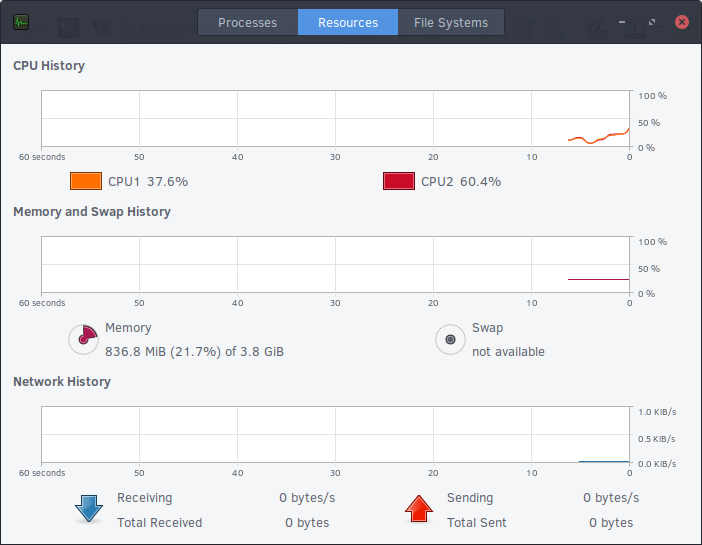Image resolution: width=702 pixels, height=545 pixels.
Task: Toggle the window maximize button
Action: (x=652, y=21)
